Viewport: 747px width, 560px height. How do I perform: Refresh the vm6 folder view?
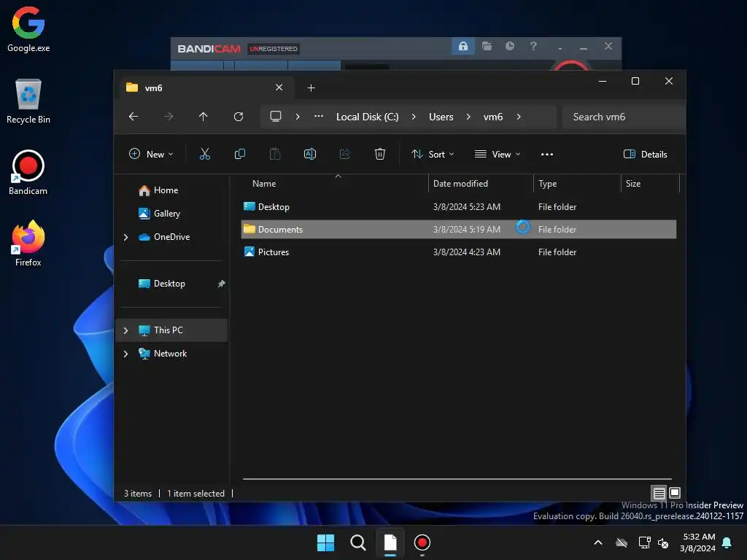click(x=239, y=117)
